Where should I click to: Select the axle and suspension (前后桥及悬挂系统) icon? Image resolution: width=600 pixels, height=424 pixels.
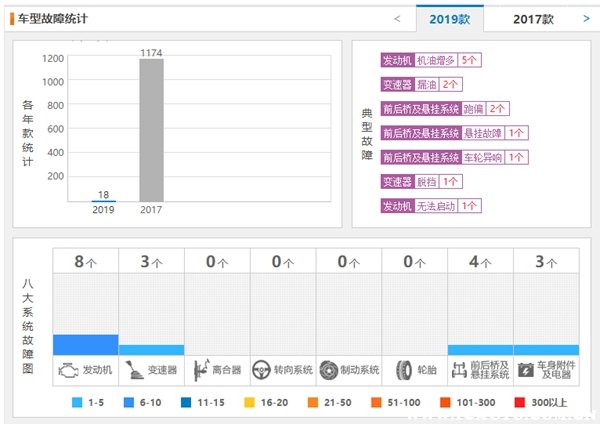click(x=459, y=369)
